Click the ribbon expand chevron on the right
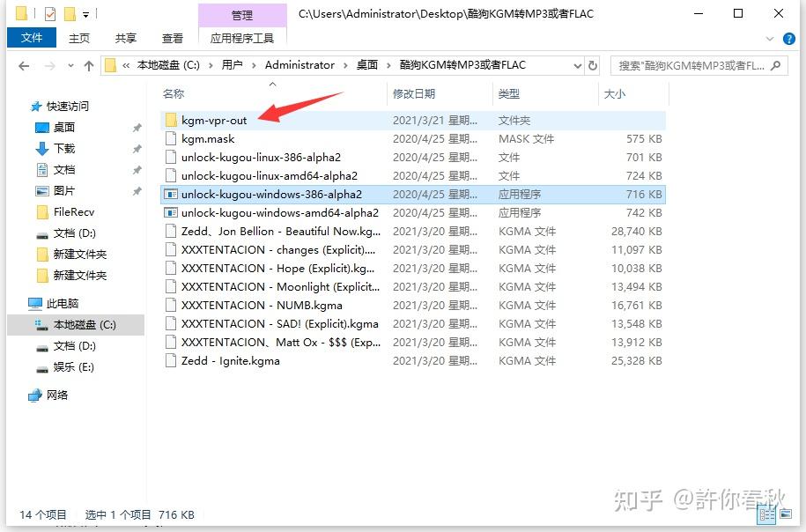Viewport: 806px width, 532px height. 770,38
